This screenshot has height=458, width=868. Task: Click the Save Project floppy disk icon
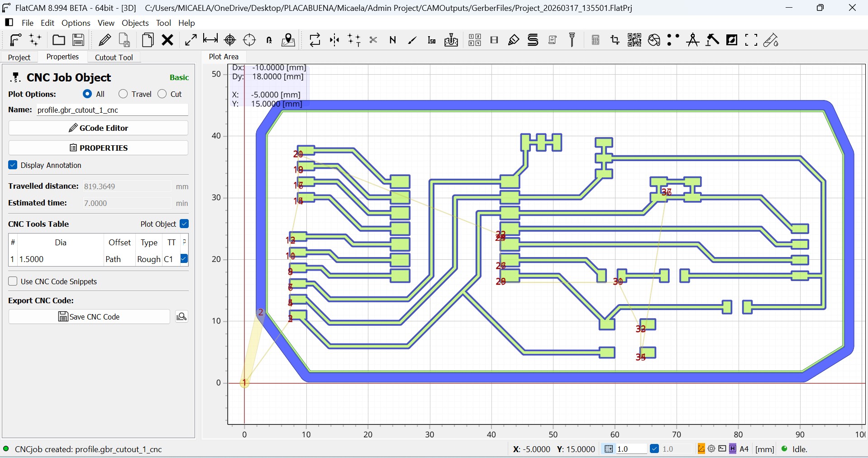(x=78, y=40)
